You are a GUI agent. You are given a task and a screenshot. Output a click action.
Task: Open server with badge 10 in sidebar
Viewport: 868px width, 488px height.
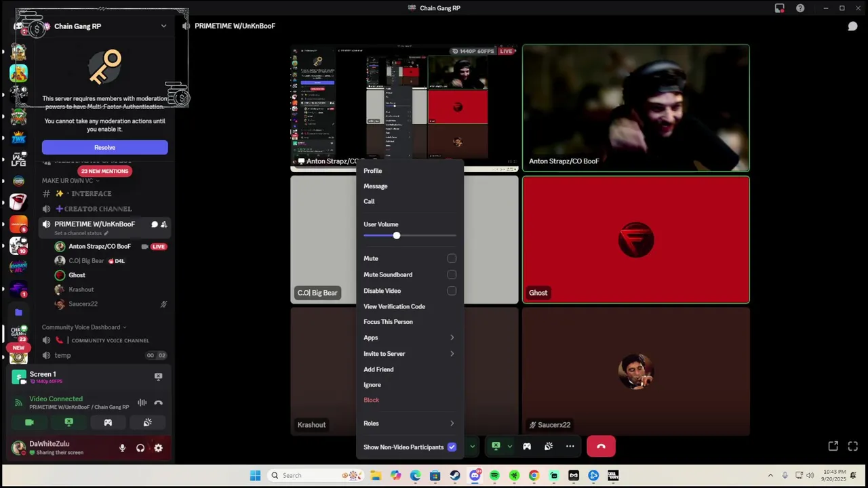pos(18,245)
